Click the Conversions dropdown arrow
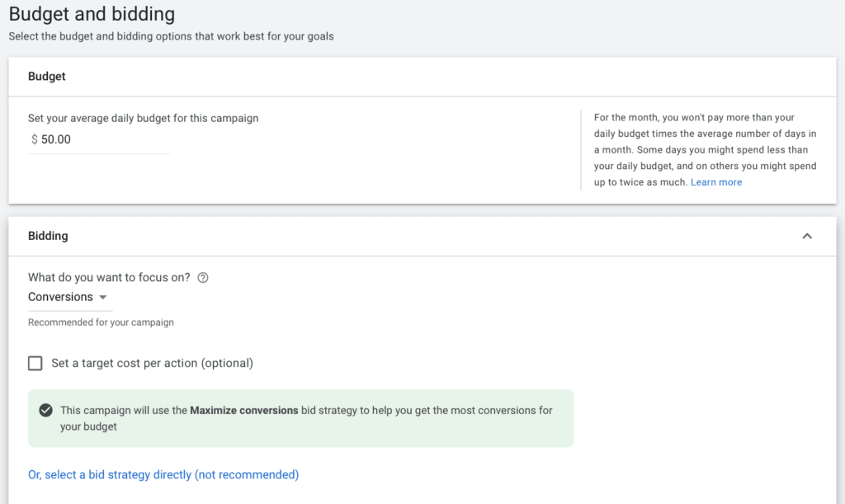The image size is (845, 504). [x=103, y=297]
